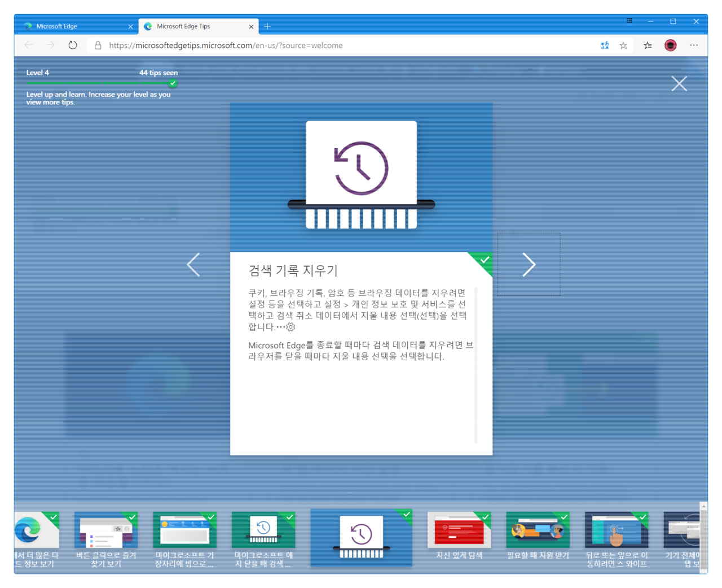The image size is (722, 588).
Task: Click the paragraph about closing Microsoft Edge
Action: pyautogui.click(x=360, y=351)
